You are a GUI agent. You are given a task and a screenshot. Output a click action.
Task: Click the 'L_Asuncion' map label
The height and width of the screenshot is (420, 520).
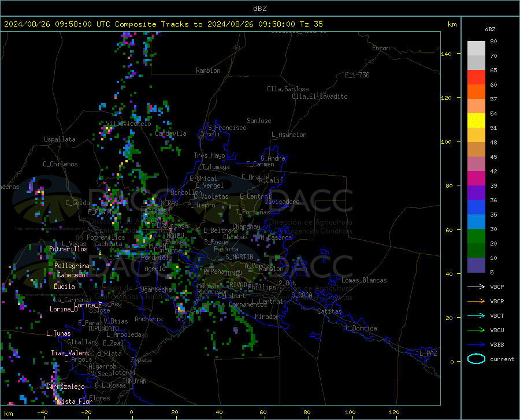pyautogui.click(x=289, y=135)
